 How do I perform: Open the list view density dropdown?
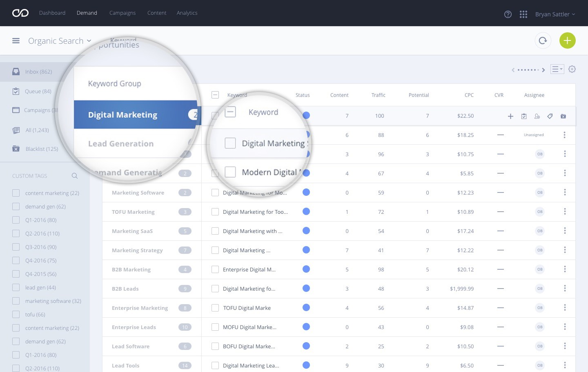click(557, 69)
